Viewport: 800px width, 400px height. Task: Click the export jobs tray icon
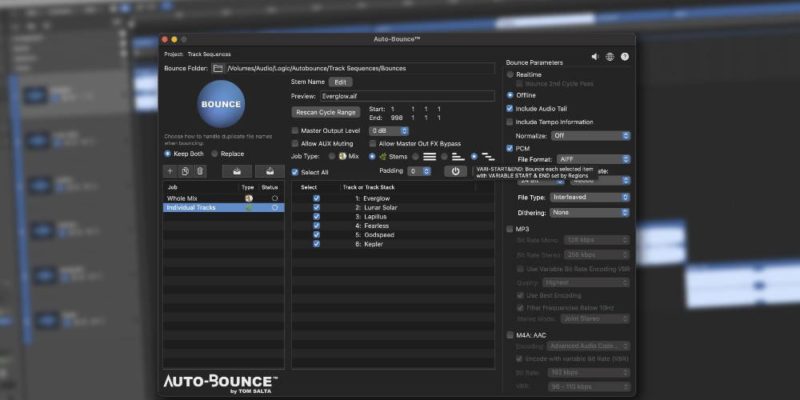coord(270,171)
